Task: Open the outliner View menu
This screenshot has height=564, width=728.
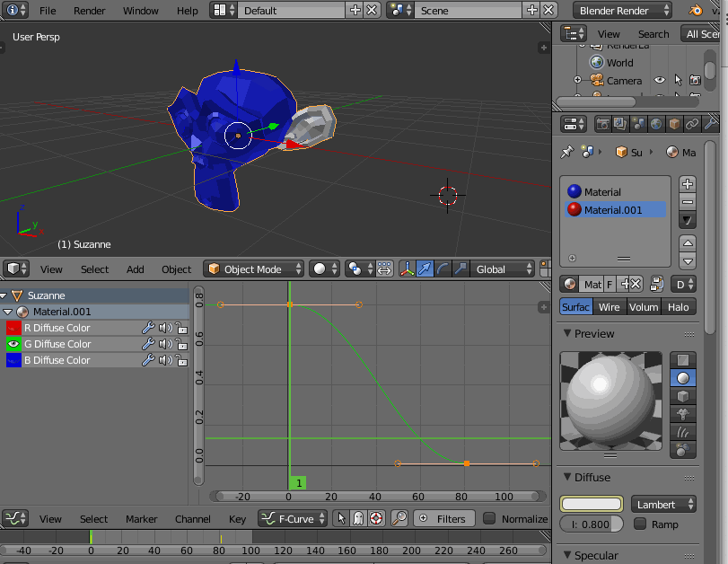Action: 609,34
